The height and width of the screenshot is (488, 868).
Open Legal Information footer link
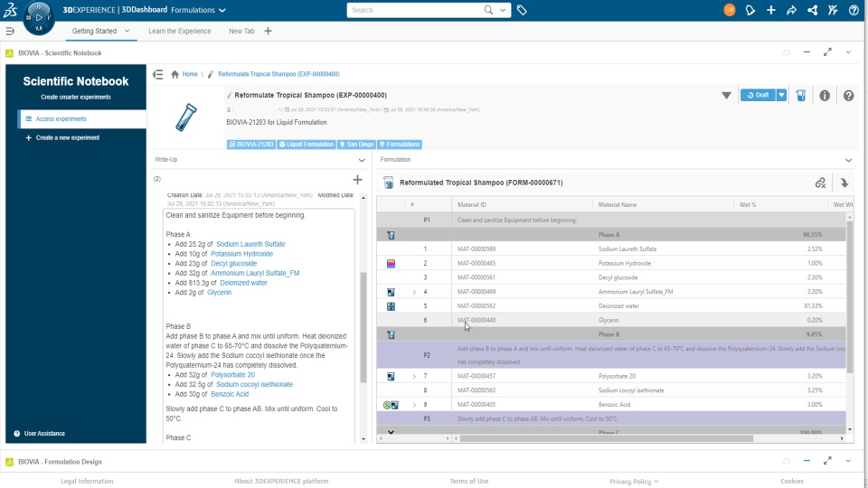click(x=87, y=482)
